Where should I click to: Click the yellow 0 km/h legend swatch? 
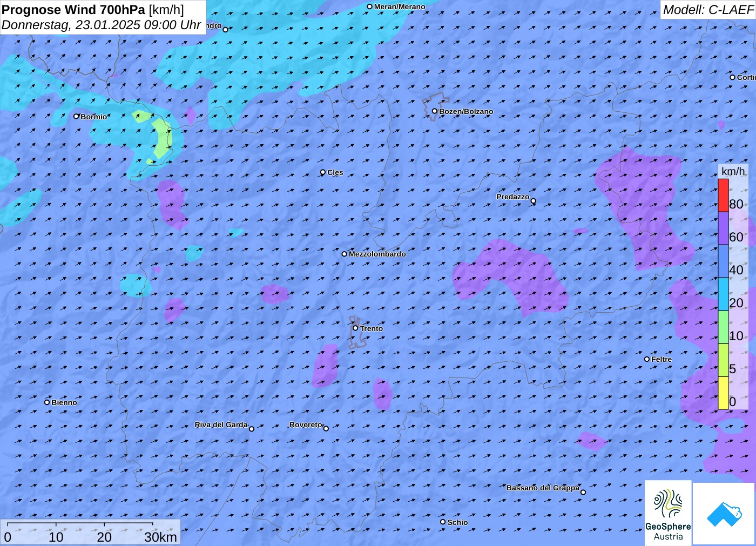point(723,393)
